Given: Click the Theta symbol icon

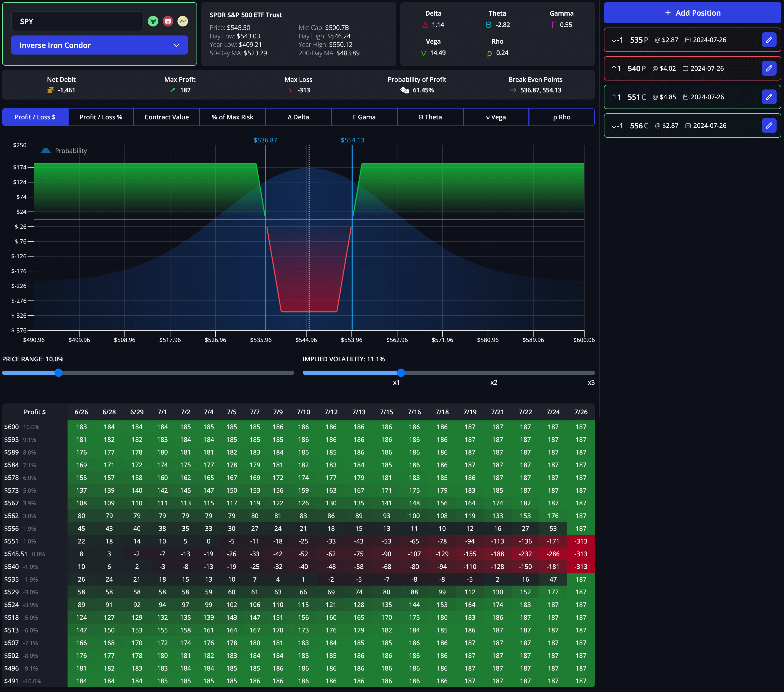Looking at the screenshot, I should tap(488, 25).
